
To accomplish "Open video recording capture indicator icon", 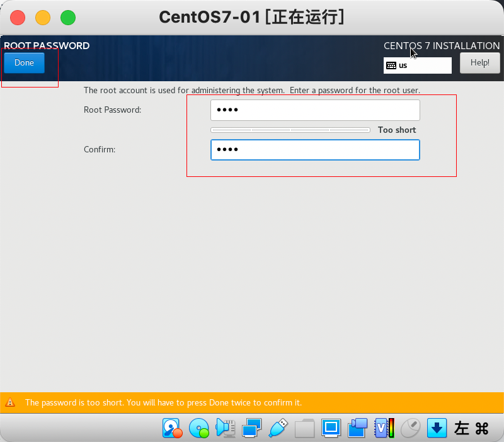I will [357, 428].
